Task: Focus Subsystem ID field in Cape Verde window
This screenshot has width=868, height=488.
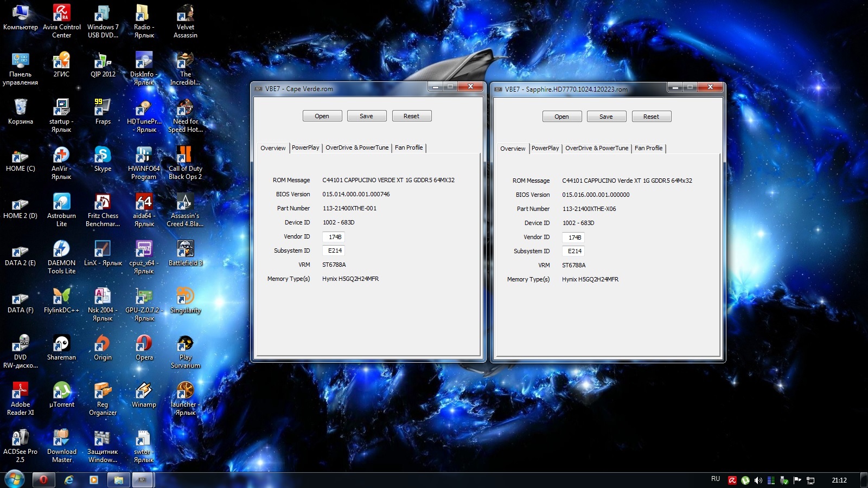Action: 334,251
